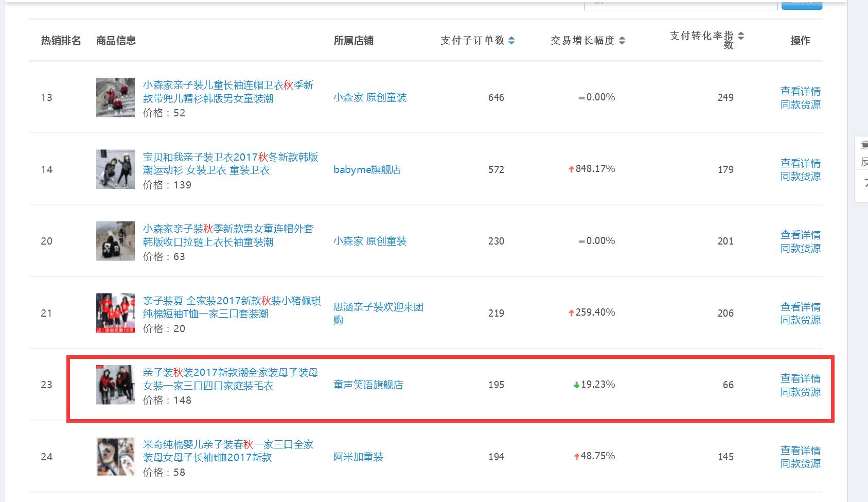Sort by 支付子订单数 column arrows
This screenshot has height=502, width=868.
click(x=511, y=41)
